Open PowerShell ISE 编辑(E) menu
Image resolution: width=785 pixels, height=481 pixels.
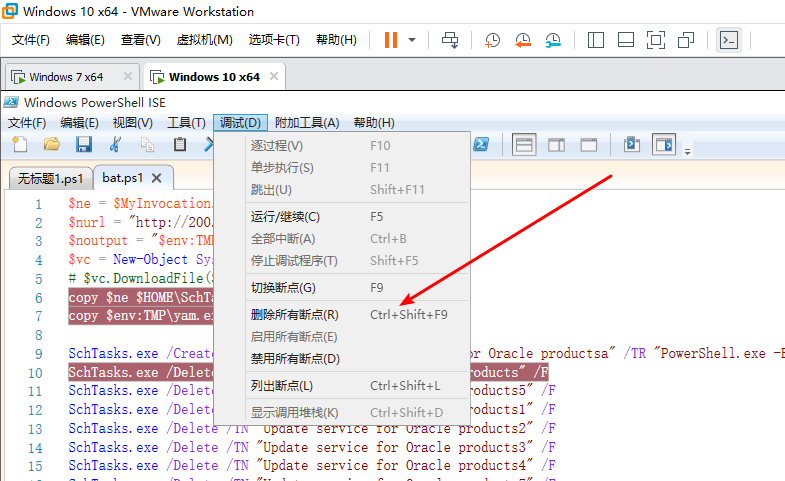pyautogui.click(x=79, y=123)
